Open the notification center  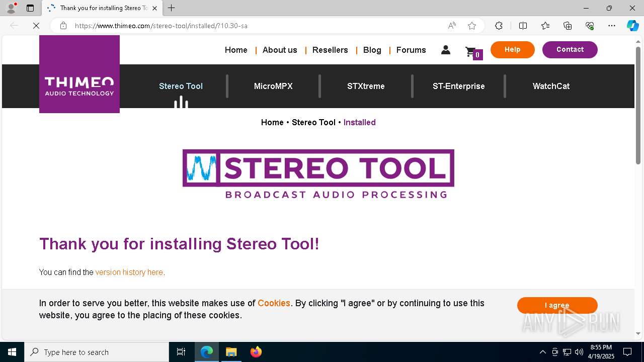coord(627,352)
